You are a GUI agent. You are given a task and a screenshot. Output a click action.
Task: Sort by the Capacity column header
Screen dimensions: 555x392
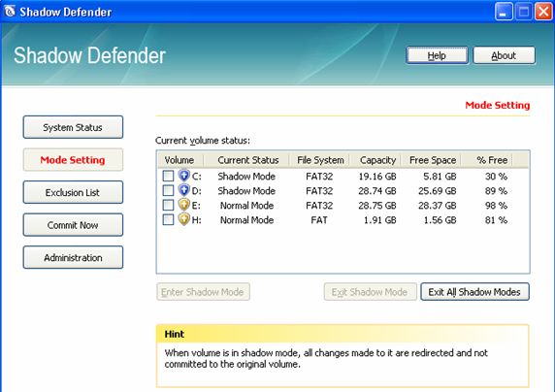pyautogui.click(x=375, y=160)
